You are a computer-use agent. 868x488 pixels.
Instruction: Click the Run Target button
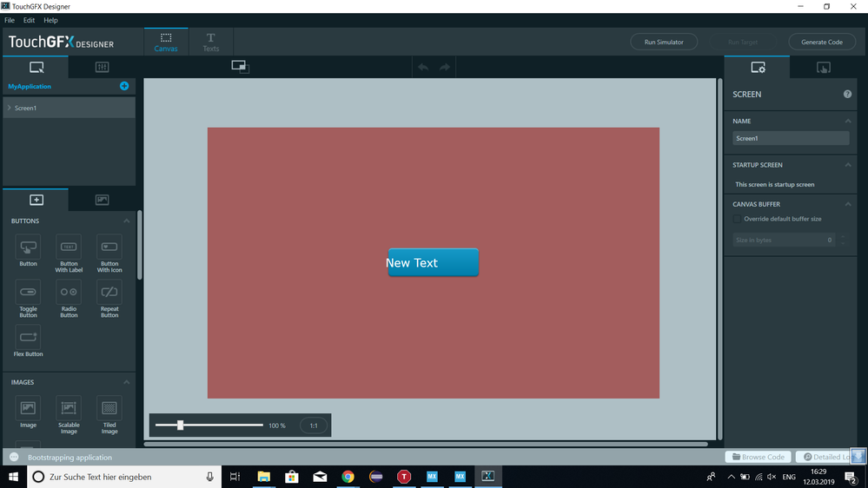[742, 42]
